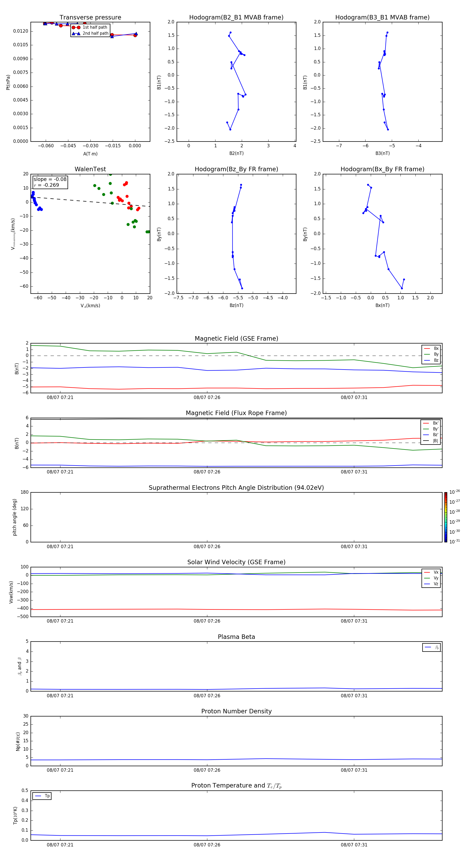Click the 'Tp' legend in temperature plot
473x868 pixels.
42,796
